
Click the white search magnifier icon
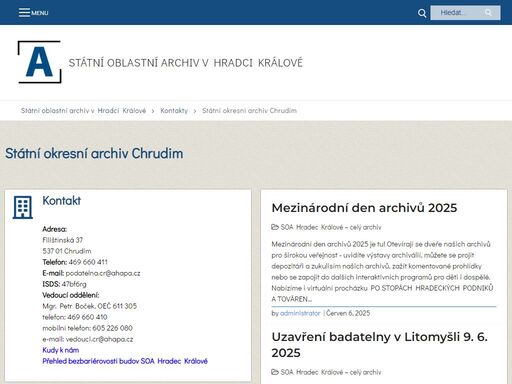(422, 13)
